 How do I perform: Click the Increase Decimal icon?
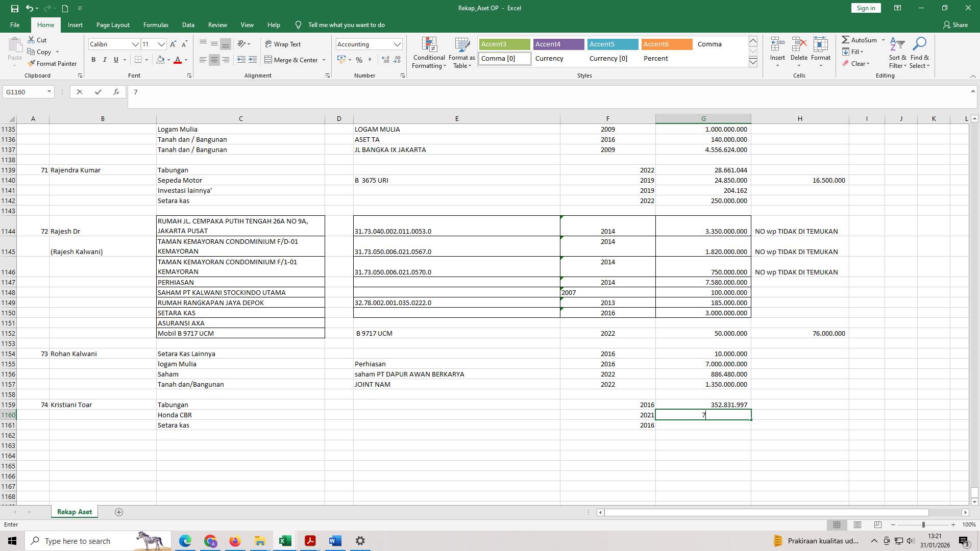pyautogui.click(x=385, y=60)
